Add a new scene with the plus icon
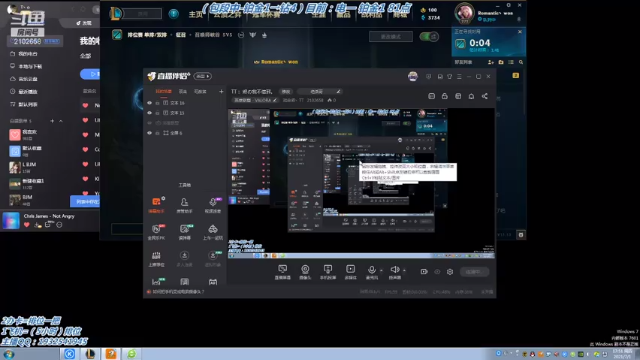Image resolution: width=640 pixels, height=360 pixels. click(x=221, y=91)
